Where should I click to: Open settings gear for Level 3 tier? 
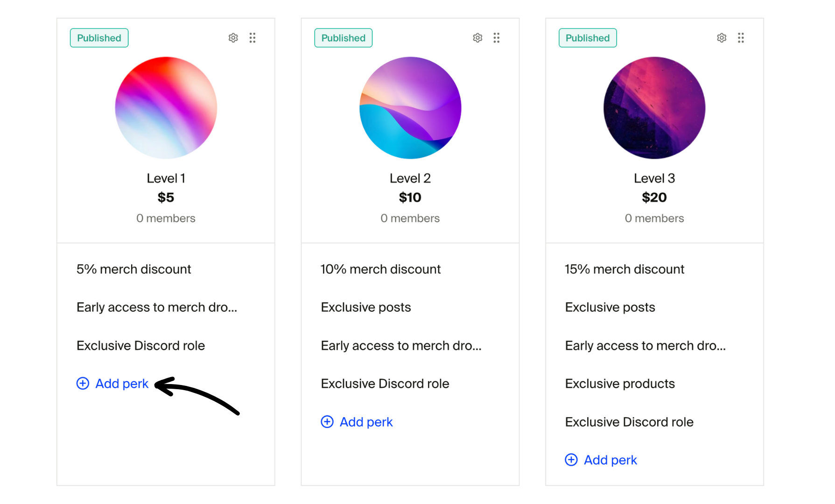tap(722, 38)
